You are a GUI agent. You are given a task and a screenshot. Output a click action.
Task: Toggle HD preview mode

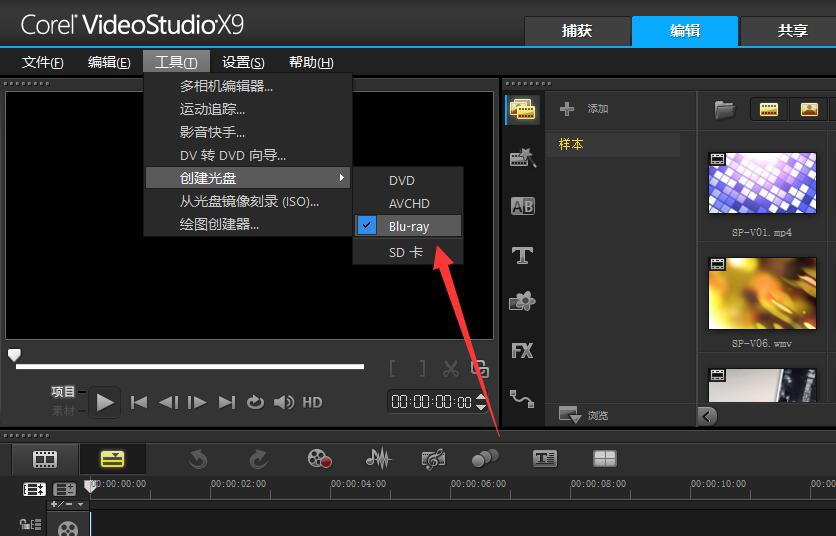coord(312,402)
